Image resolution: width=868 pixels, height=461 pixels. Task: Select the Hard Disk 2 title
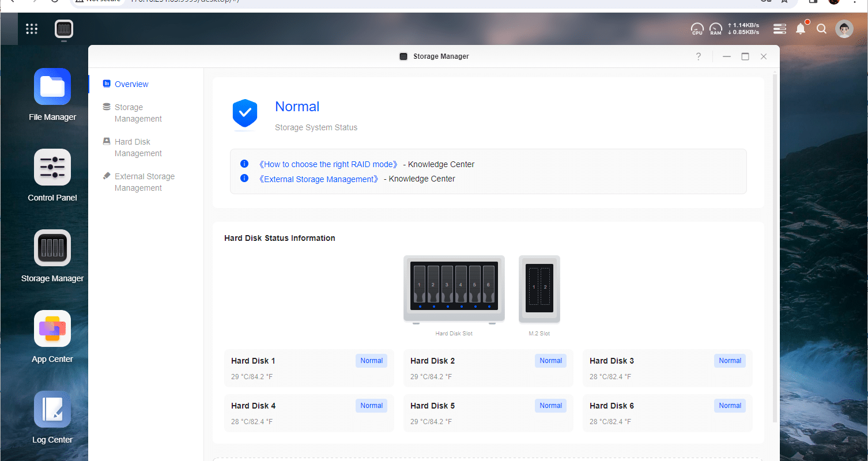[x=432, y=361]
